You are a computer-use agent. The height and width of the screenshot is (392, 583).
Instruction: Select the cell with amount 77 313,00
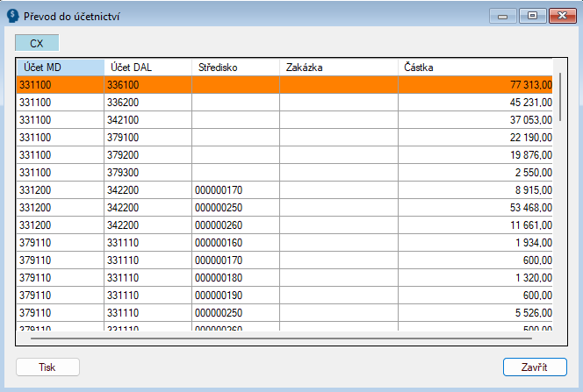475,85
